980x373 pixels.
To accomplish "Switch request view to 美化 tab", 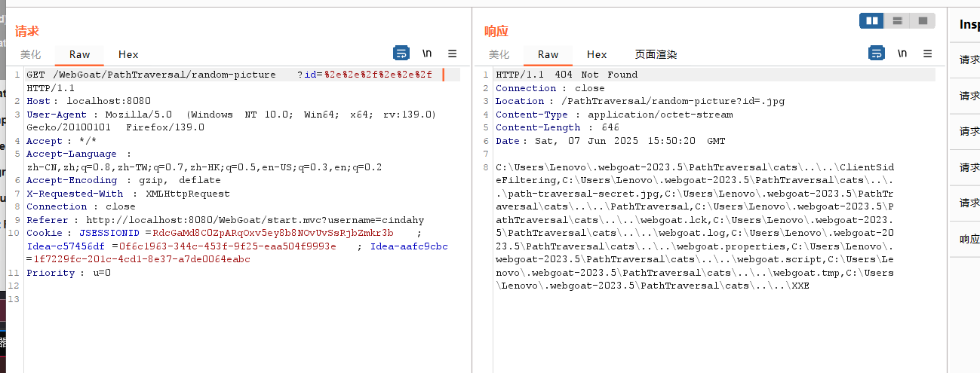I will pyautogui.click(x=31, y=54).
